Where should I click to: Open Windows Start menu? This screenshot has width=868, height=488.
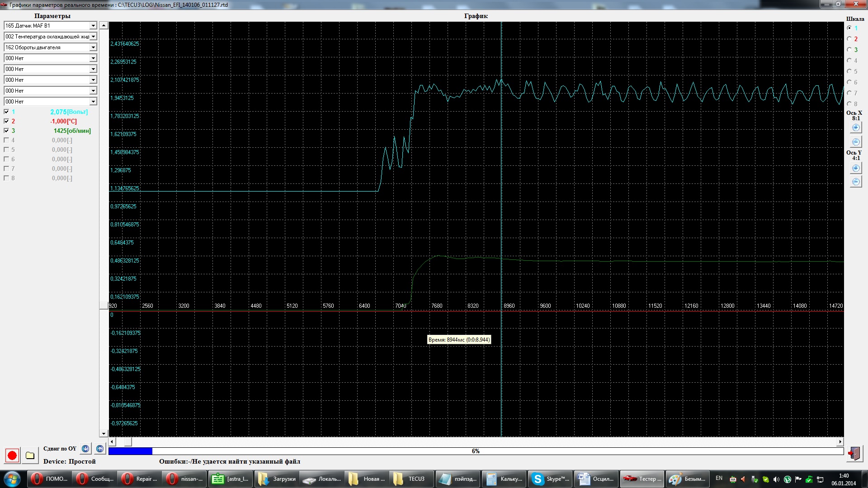[x=12, y=479]
